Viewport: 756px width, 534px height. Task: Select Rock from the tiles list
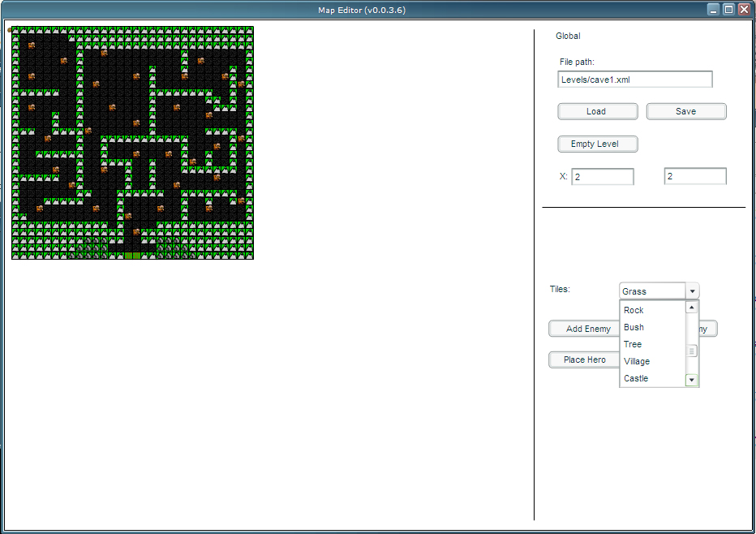pyautogui.click(x=634, y=310)
